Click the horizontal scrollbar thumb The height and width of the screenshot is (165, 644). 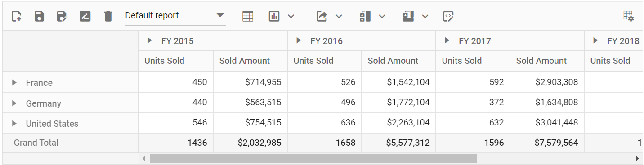(x=313, y=158)
